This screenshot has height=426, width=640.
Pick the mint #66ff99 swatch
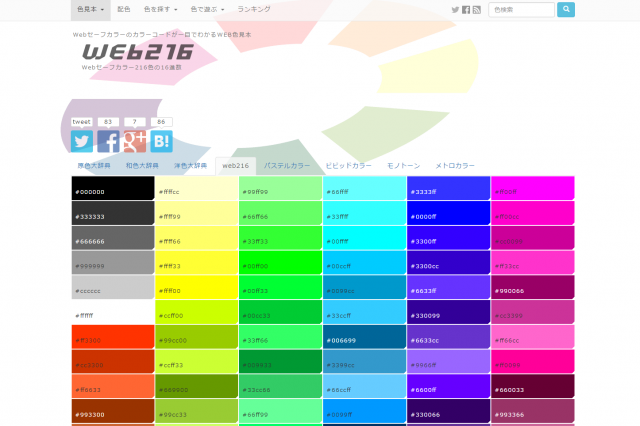pos(281,411)
